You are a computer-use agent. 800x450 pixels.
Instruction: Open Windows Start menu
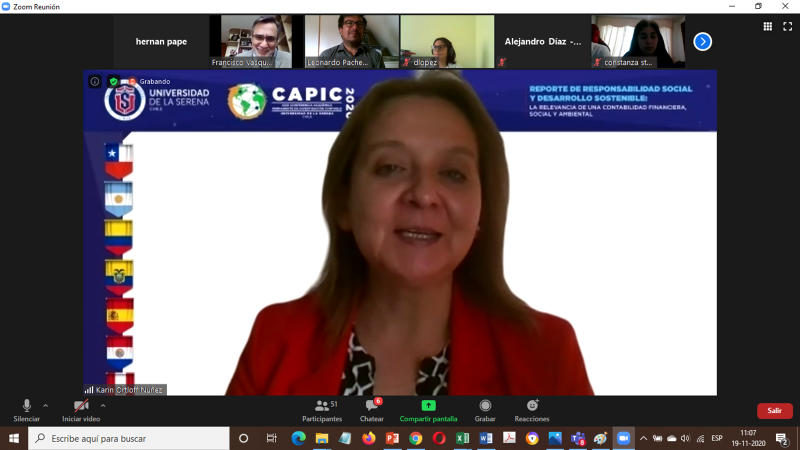14,438
